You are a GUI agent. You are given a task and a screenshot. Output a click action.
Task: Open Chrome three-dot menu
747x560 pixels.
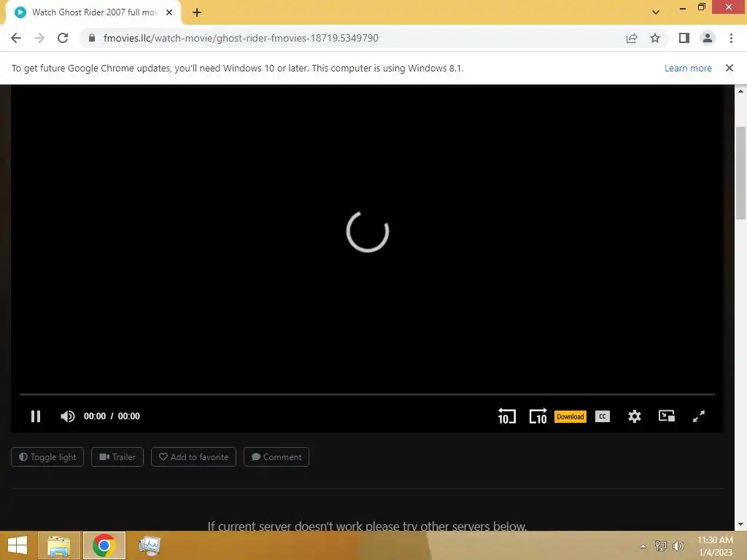pos(731,38)
